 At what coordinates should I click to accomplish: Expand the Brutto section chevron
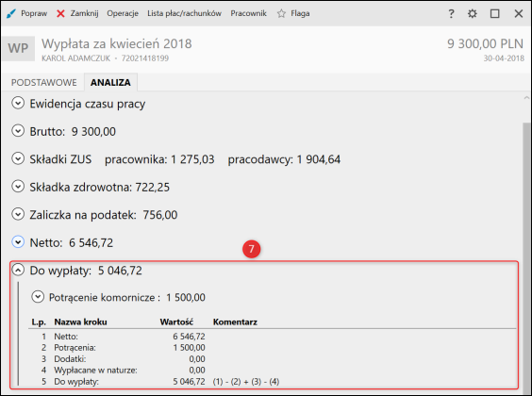[18, 130]
